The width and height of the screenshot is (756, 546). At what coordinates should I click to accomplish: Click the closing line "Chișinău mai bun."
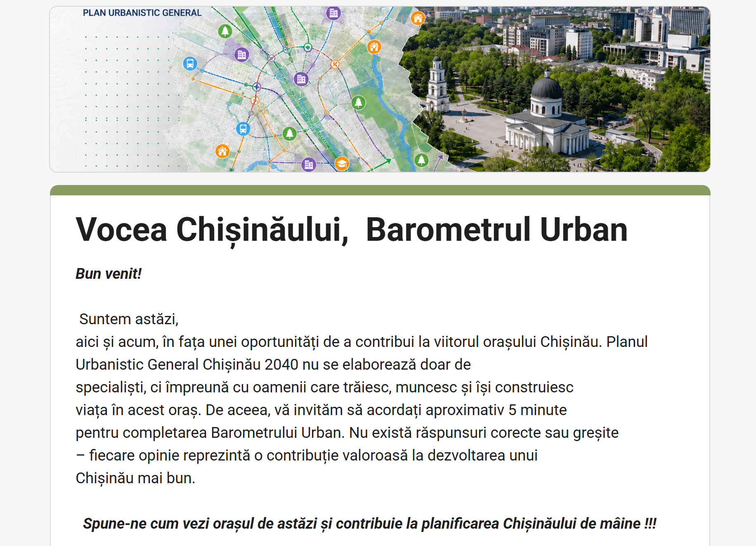[135, 478]
